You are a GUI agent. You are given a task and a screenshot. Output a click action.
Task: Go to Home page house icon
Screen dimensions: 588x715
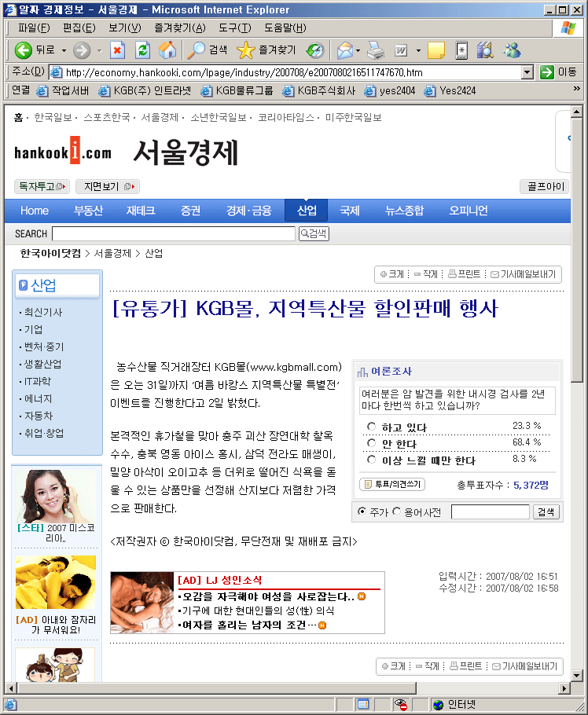[x=167, y=50]
